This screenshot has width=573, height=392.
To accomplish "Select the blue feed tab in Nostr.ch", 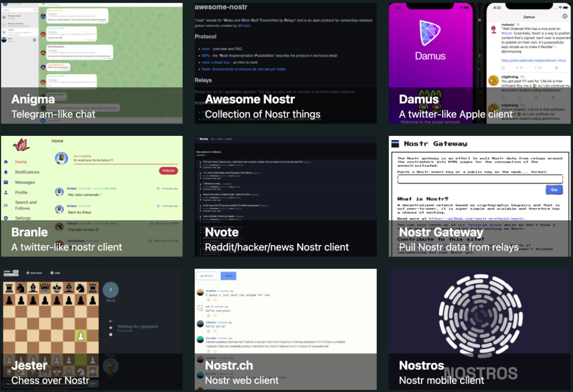I will (228, 276).
